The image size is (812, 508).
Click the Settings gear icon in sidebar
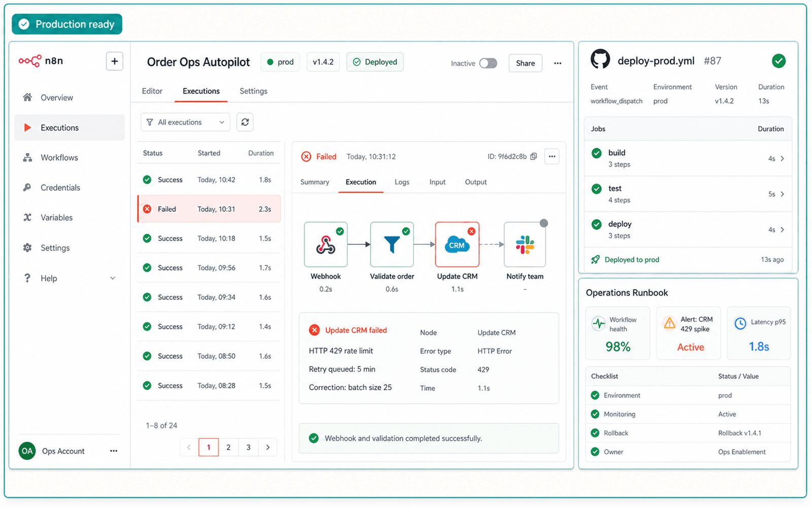coord(27,248)
